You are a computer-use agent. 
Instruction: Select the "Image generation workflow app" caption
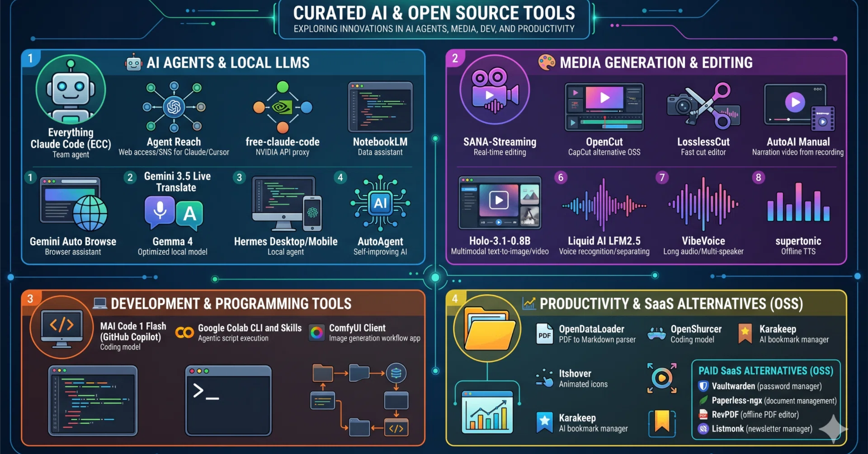[x=375, y=338]
